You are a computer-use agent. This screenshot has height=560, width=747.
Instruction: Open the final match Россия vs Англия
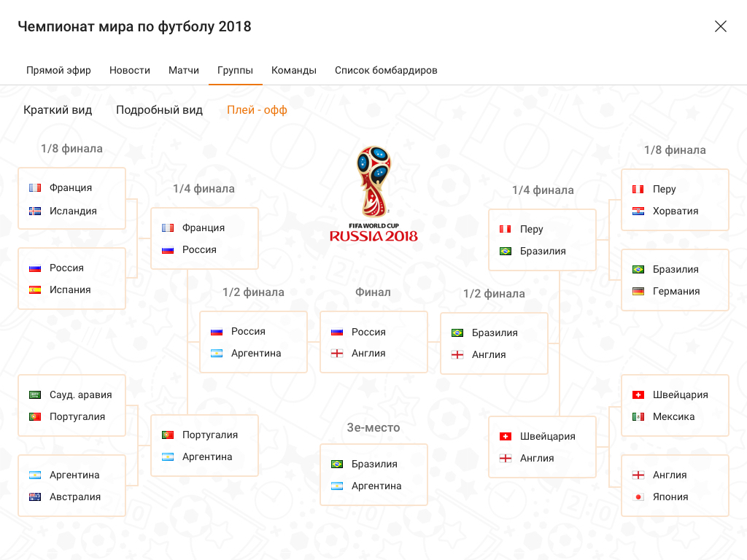[x=373, y=343]
